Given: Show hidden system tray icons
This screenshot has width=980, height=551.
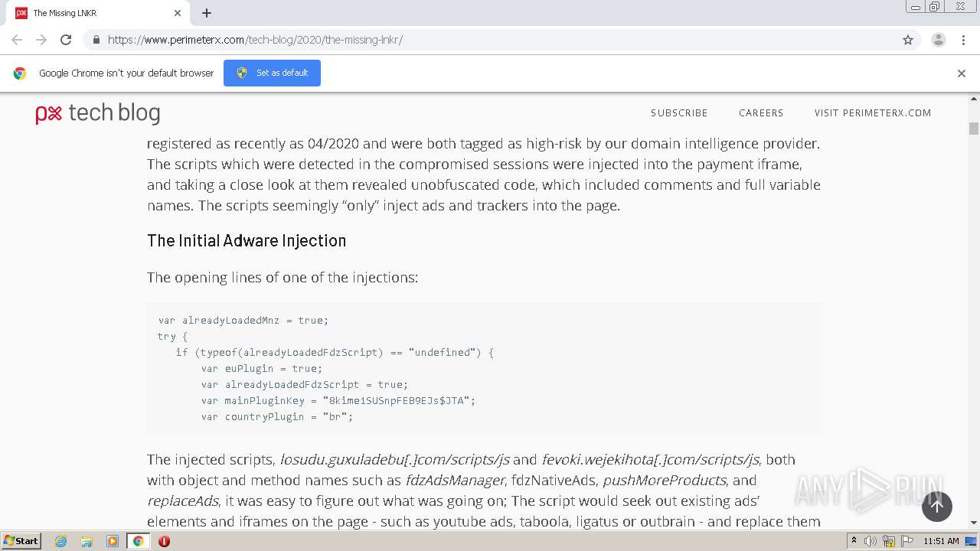Looking at the screenshot, I should tap(854, 541).
